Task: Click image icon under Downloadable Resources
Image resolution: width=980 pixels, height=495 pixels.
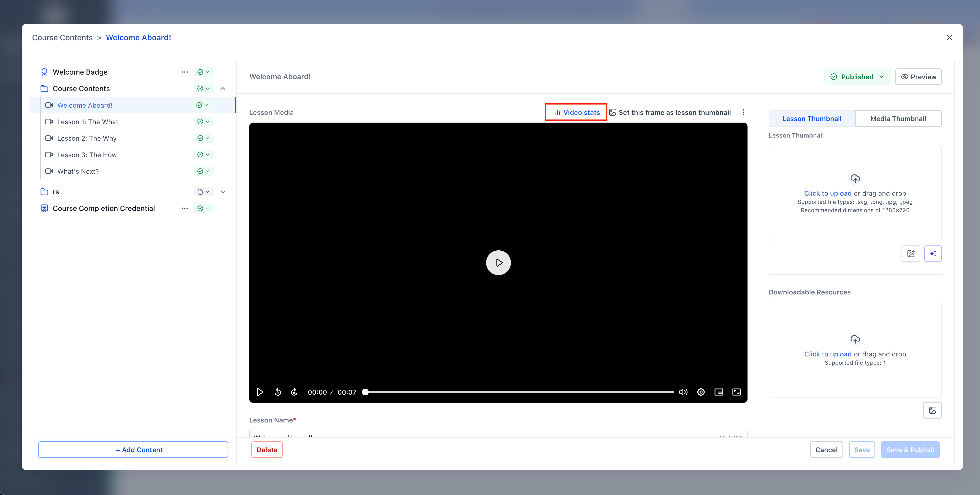Action: 932,410
